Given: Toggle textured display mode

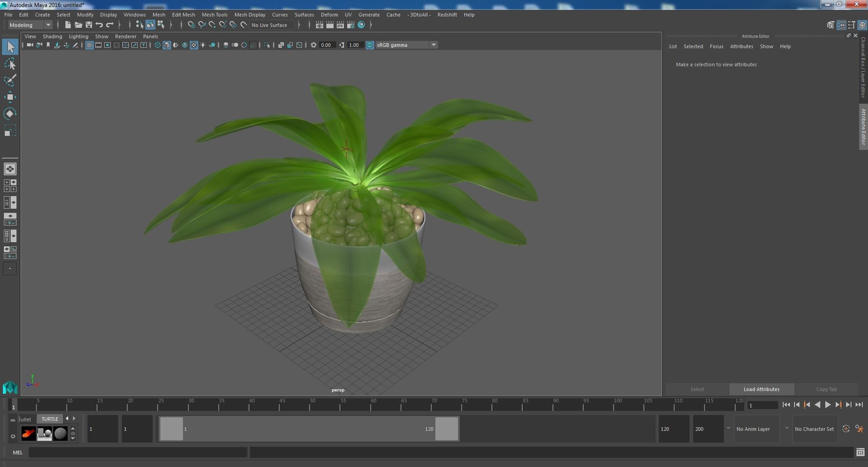Looking at the screenshot, I should [x=194, y=45].
